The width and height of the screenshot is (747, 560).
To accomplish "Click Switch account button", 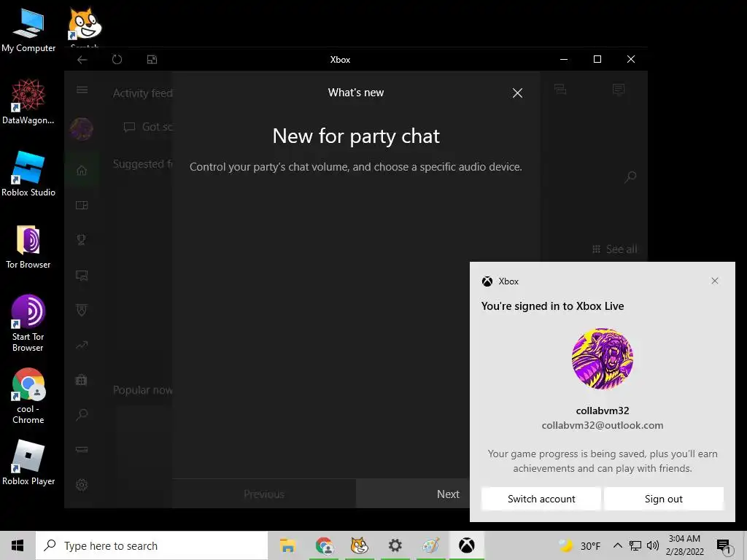I will 541,499.
